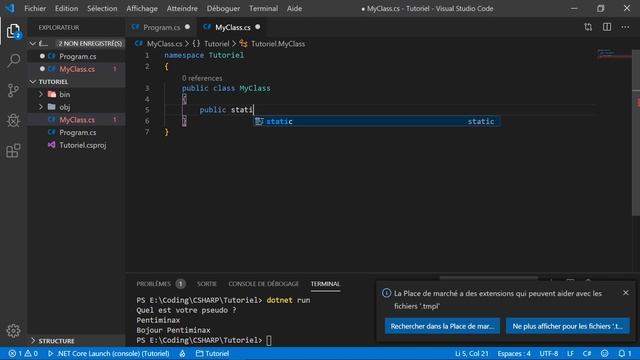The image size is (640, 360).
Task: Click Li 5, Col 21 cursor position
Action: pyautogui.click(x=471, y=353)
